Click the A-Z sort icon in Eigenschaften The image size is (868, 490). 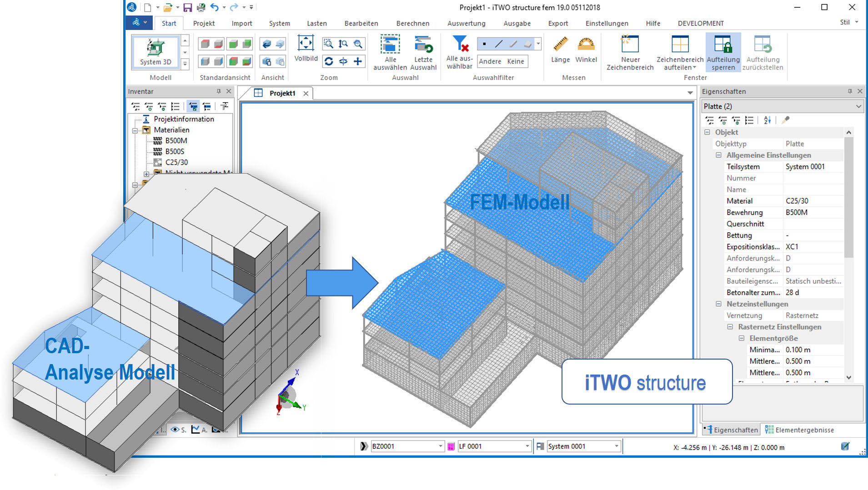click(x=768, y=120)
